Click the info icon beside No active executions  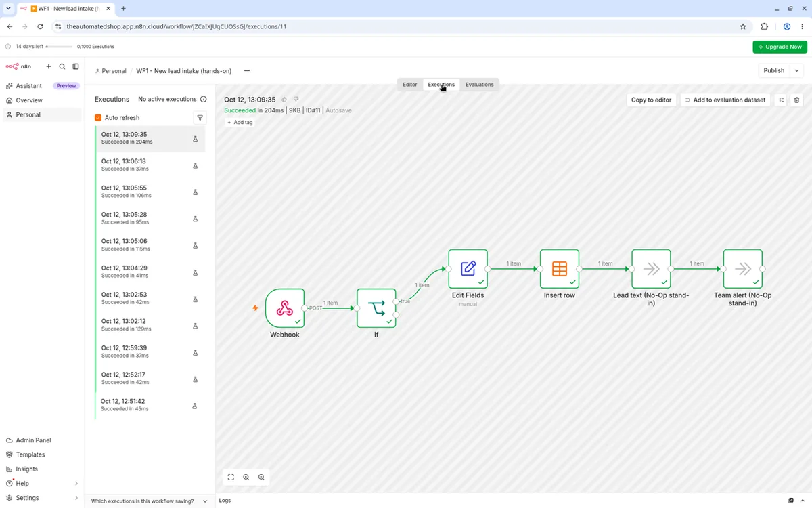coord(204,99)
